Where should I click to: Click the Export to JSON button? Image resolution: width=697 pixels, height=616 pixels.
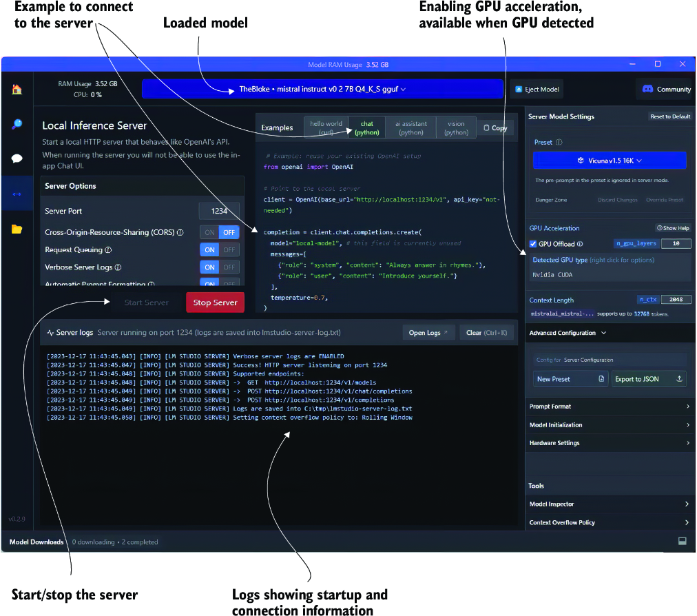click(648, 379)
